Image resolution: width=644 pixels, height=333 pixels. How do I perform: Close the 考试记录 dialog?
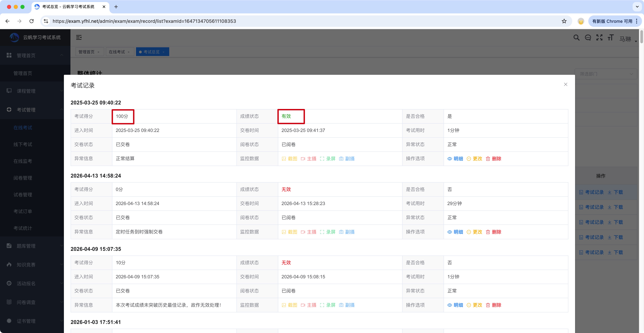point(566,85)
